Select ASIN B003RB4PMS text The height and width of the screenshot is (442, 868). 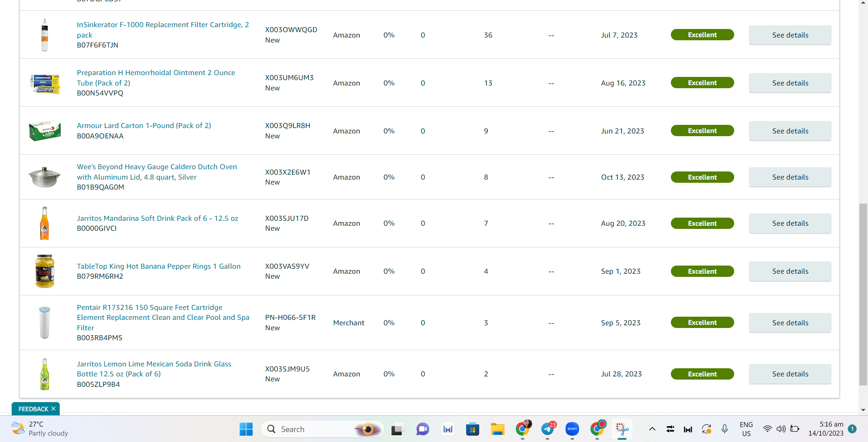(99, 338)
